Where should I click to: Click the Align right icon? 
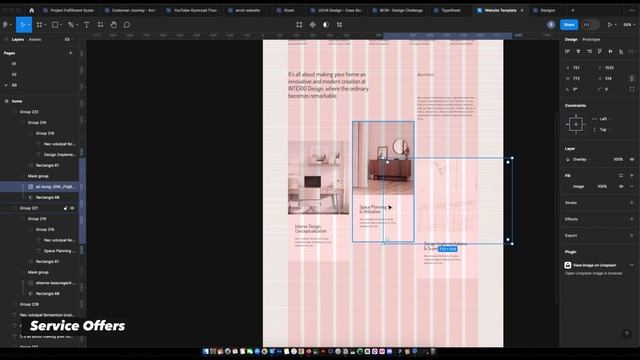589,51
